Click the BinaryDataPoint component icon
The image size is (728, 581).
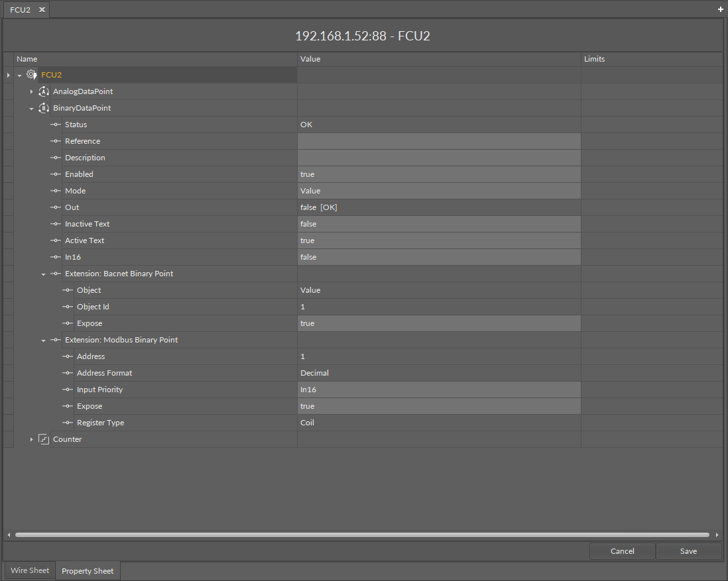click(44, 108)
